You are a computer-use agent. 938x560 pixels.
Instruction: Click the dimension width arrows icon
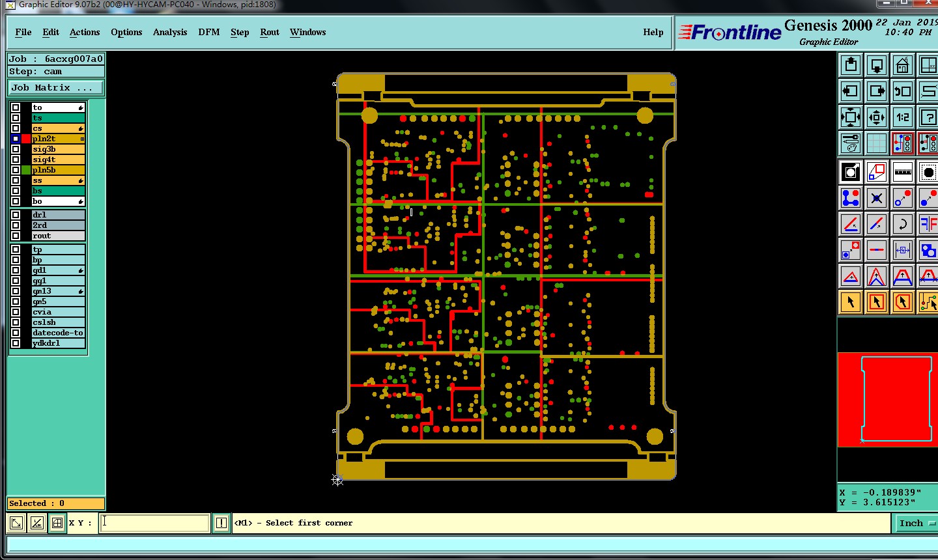(x=902, y=250)
